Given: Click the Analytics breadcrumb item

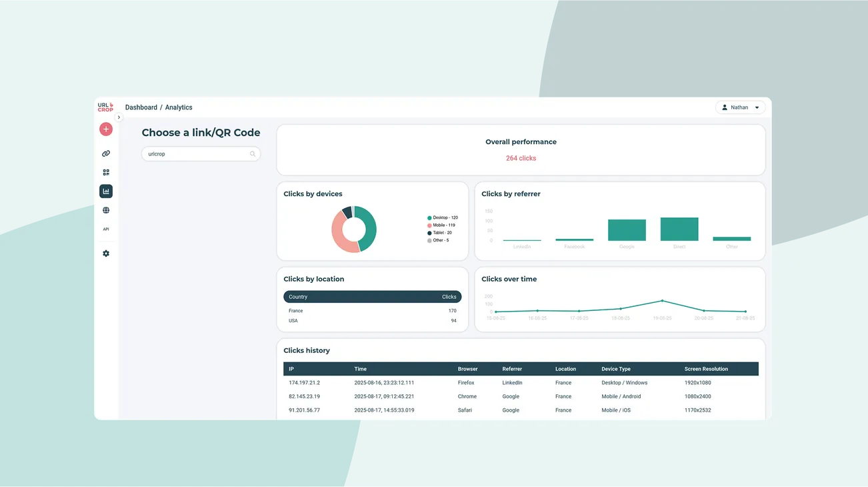Looking at the screenshot, I should pos(179,107).
